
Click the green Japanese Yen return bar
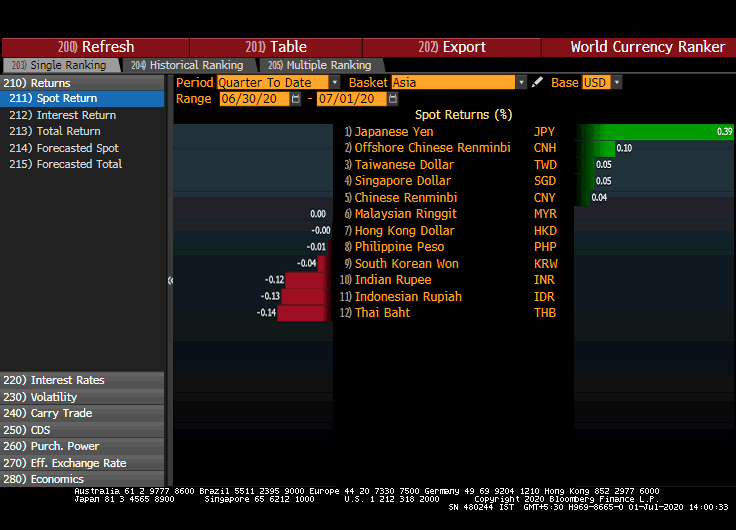(655, 132)
